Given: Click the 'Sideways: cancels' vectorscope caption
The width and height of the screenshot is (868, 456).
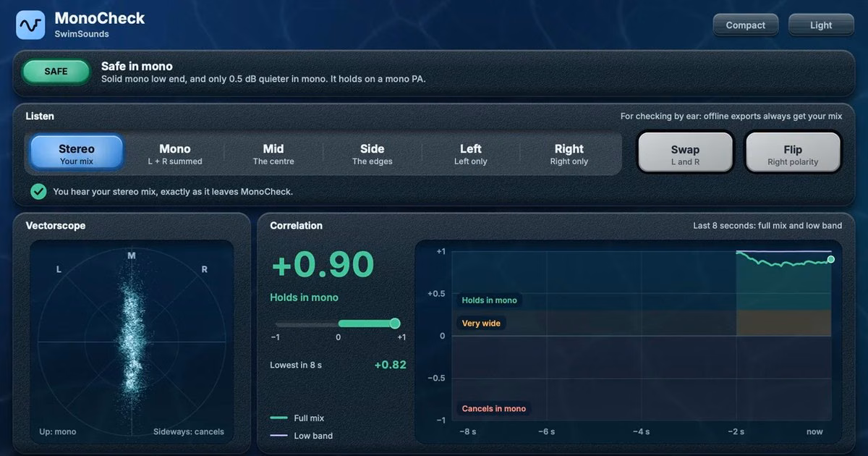Looking at the screenshot, I should pos(189,432).
